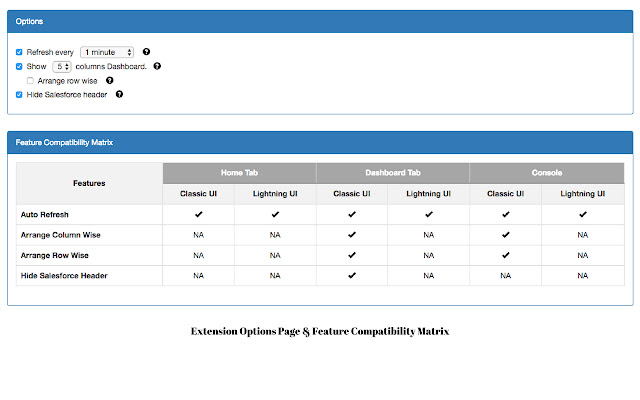Click Auto Refresh checkmark for Dashboard Classic UI
The height and width of the screenshot is (400, 640).
point(352,214)
